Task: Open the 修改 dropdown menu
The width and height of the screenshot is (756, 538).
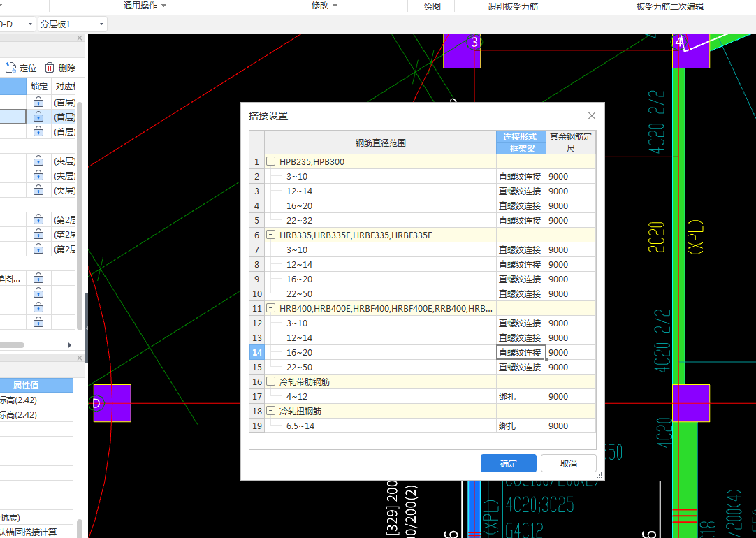Action: pos(325,6)
